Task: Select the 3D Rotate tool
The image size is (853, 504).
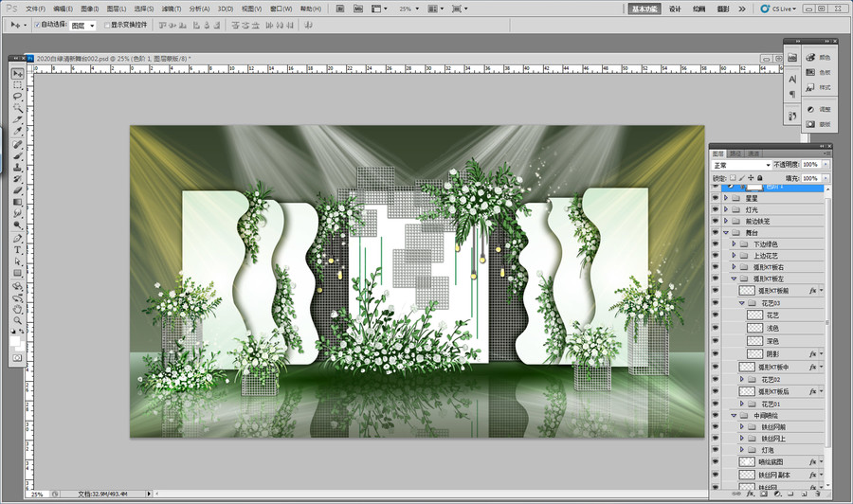Action: [18, 286]
